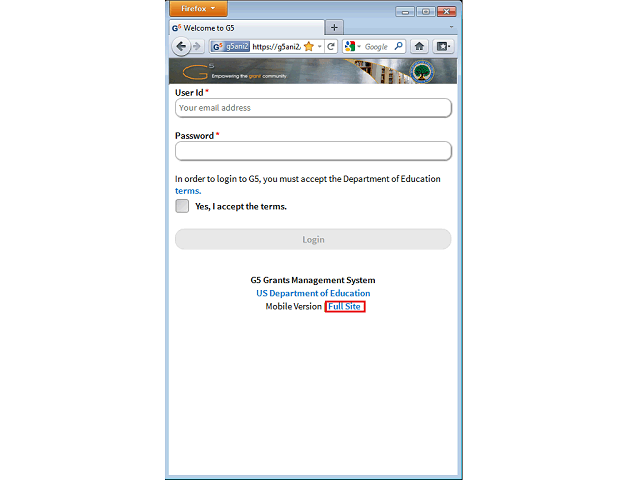Bookmark this page with the star
The width and height of the screenshot is (640, 480).
(309, 47)
